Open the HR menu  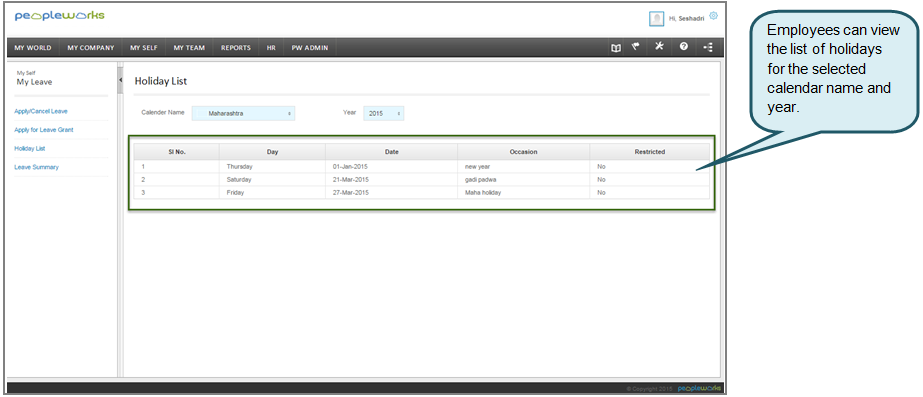(x=271, y=48)
